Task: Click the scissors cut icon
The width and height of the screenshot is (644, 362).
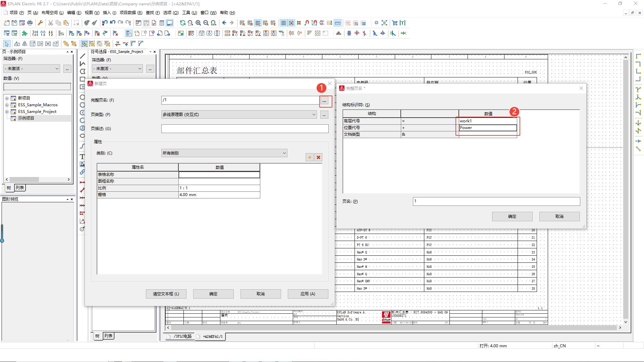Action: click(51, 23)
